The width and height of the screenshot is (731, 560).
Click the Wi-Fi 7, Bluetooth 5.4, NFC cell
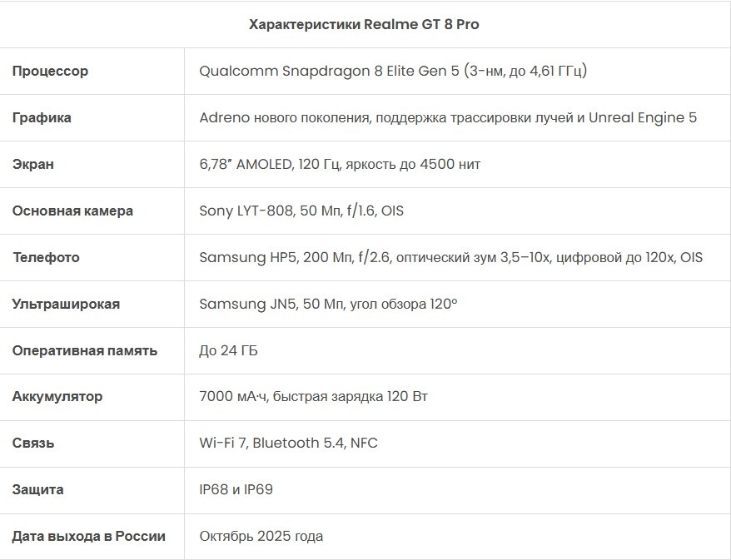(288, 443)
